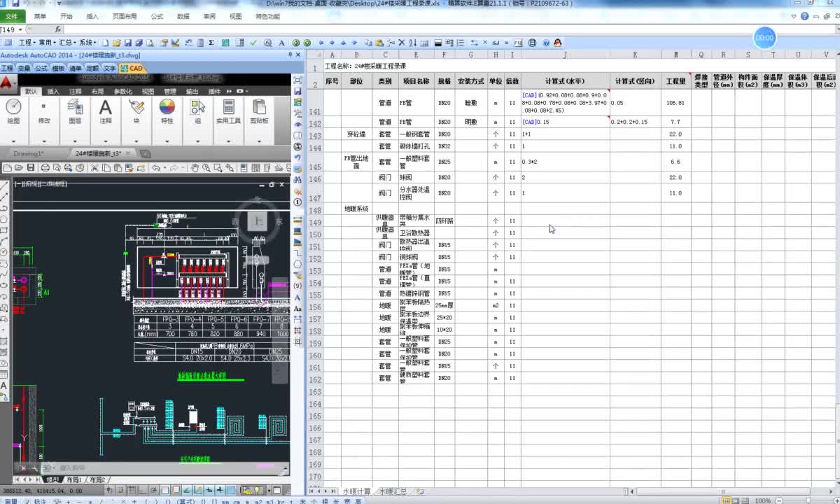Image resolution: width=840 pixels, height=504 pixels.
Task: Click the ViewCube 上 top face
Action: pyautogui.click(x=258, y=221)
